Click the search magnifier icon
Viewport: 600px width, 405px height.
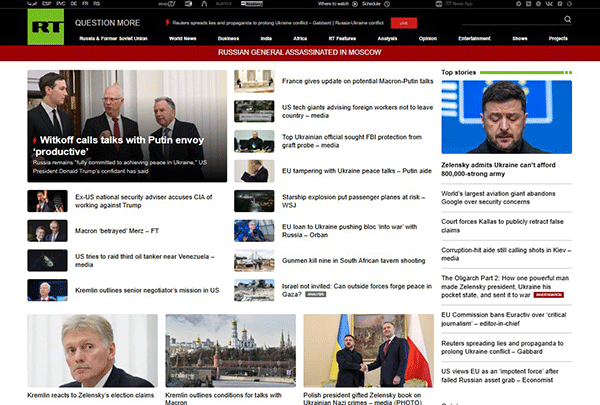click(x=569, y=19)
